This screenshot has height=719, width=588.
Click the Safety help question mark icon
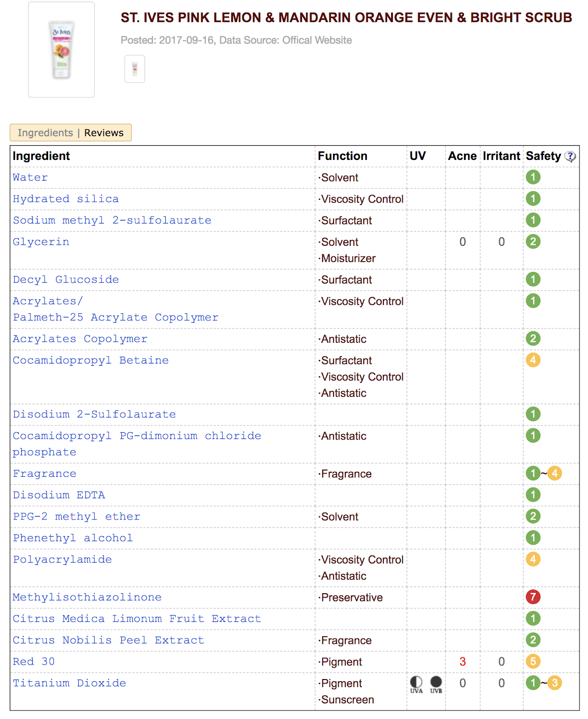[x=570, y=156]
